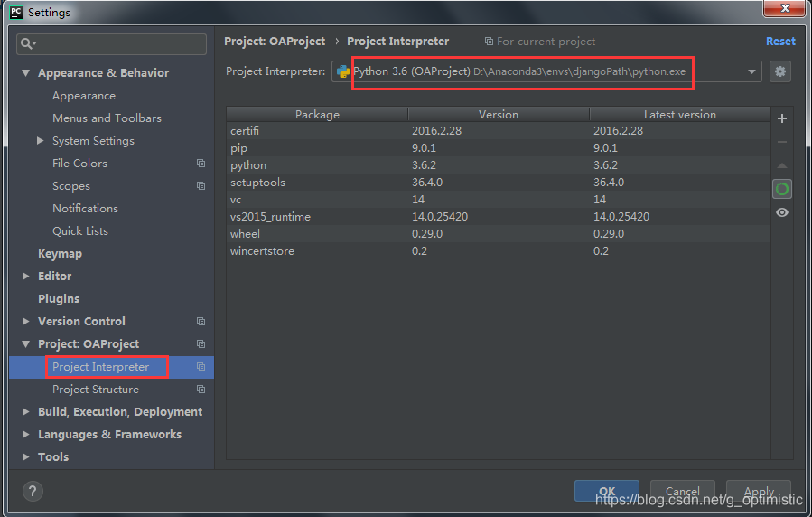Click the plus icon to install package
The width and height of the screenshot is (812, 517).
[782, 118]
